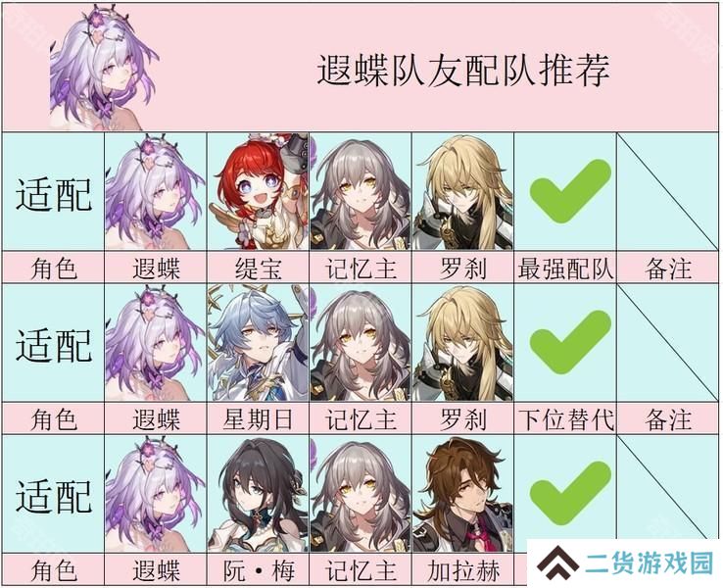
Task: Click the first row 备注 label
Action: [668, 268]
